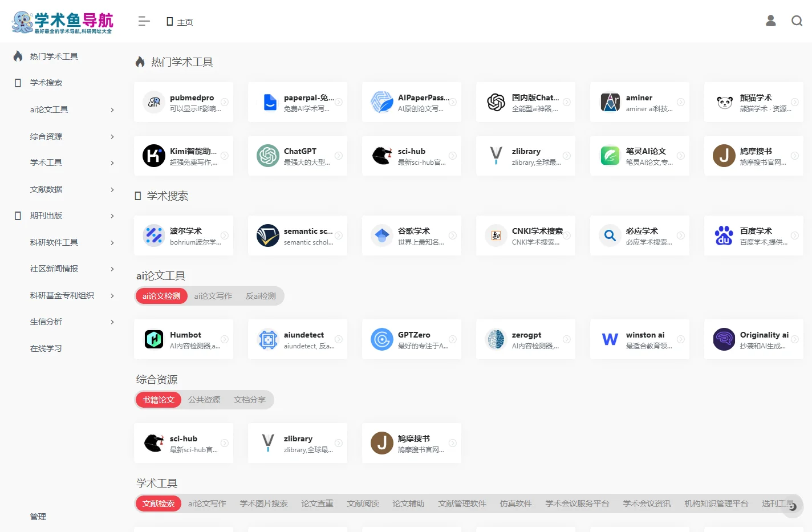Open the winston ai W icon
The height and width of the screenshot is (532, 812).
(x=610, y=339)
